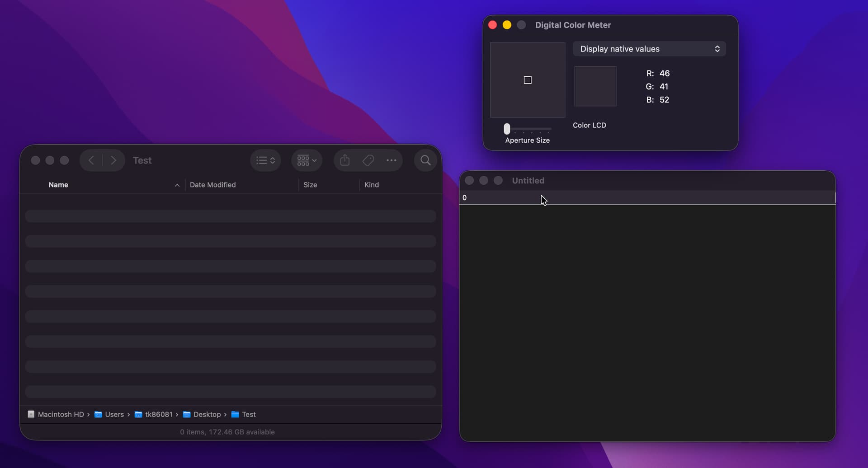Open the list view switcher dropdown
The width and height of the screenshot is (868, 468).
click(265, 160)
